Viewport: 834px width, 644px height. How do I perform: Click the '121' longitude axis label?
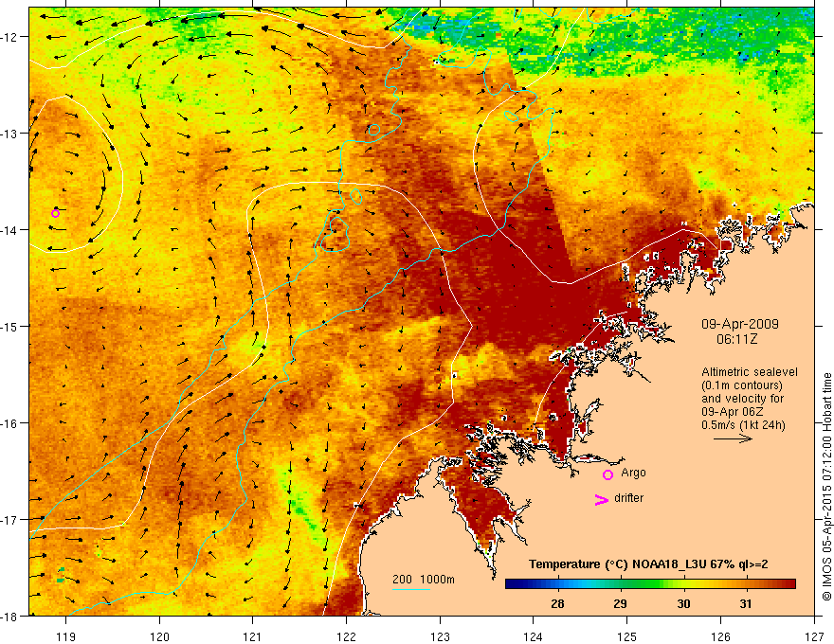[253, 636]
